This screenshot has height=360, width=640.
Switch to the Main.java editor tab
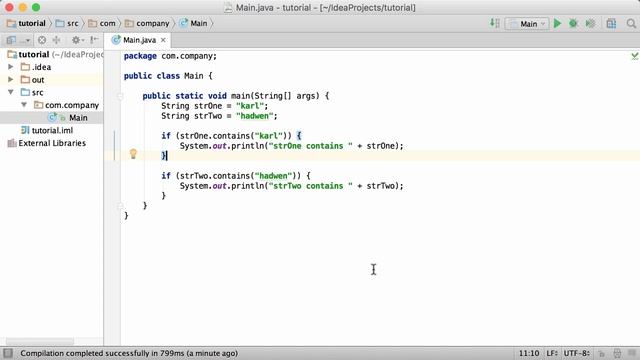pyautogui.click(x=140, y=40)
